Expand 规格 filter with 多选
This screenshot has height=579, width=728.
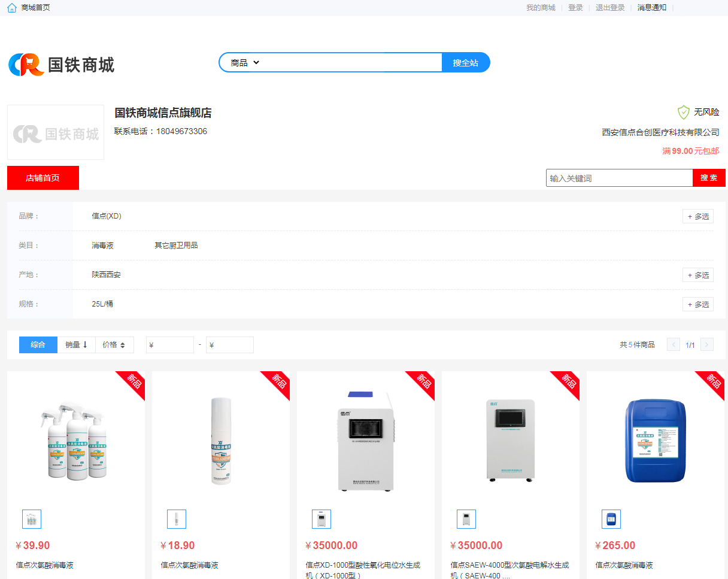(x=697, y=304)
